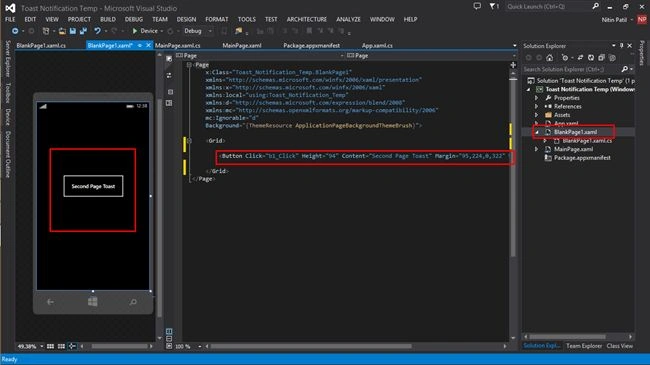Open the Properties side tab on right
Viewport: 650px width, 365px height.
click(642, 53)
